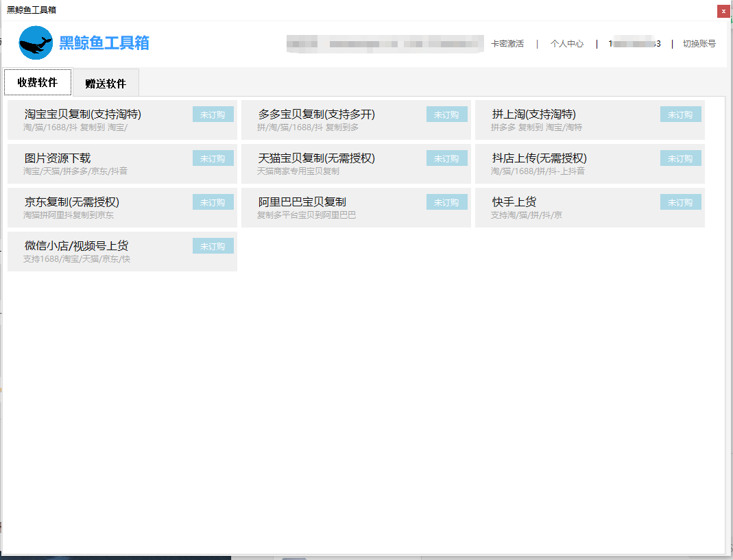Select 抖店上传(无需授权) title

540,158
